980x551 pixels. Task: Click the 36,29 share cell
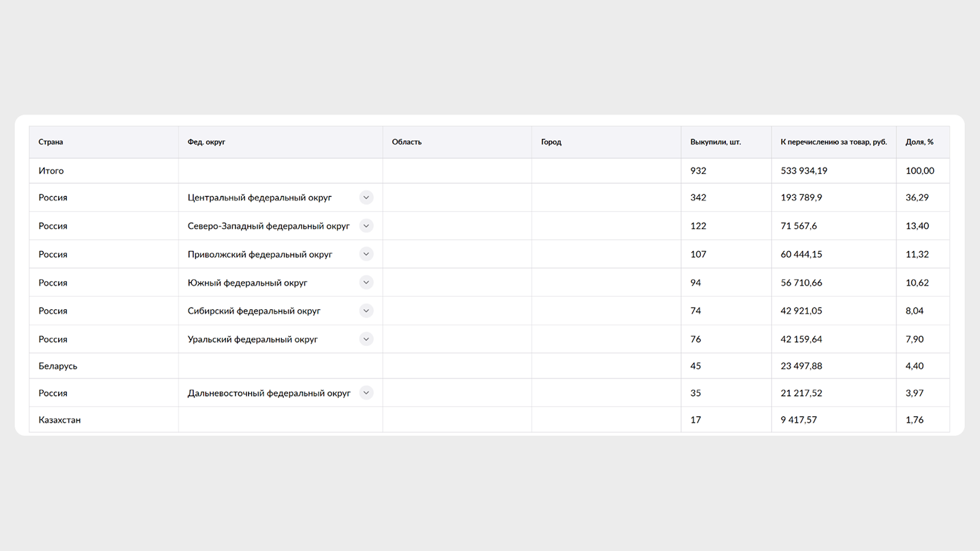click(917, 198)
